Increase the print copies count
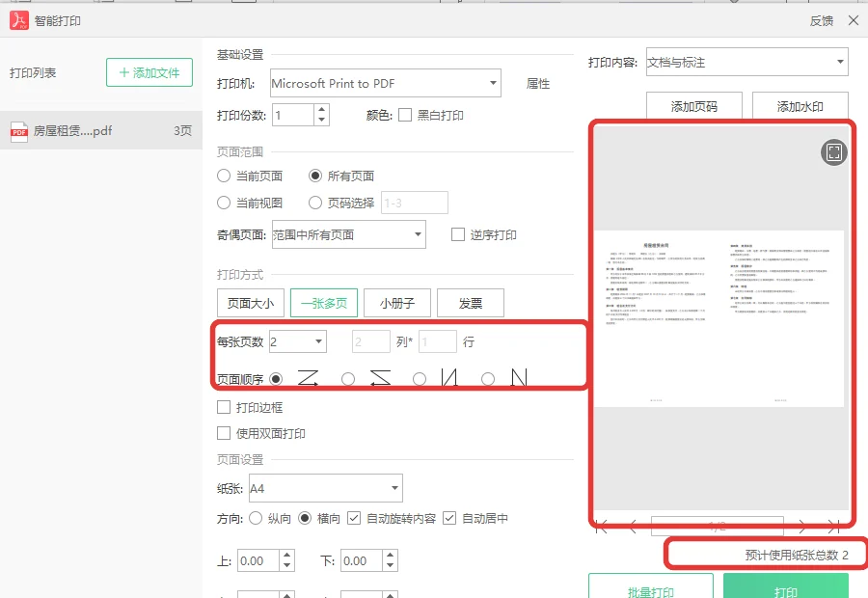 (321, 110)
